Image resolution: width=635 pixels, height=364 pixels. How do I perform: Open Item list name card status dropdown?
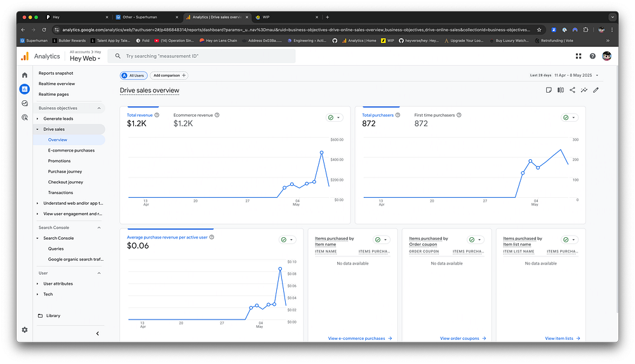pos(570,240)
